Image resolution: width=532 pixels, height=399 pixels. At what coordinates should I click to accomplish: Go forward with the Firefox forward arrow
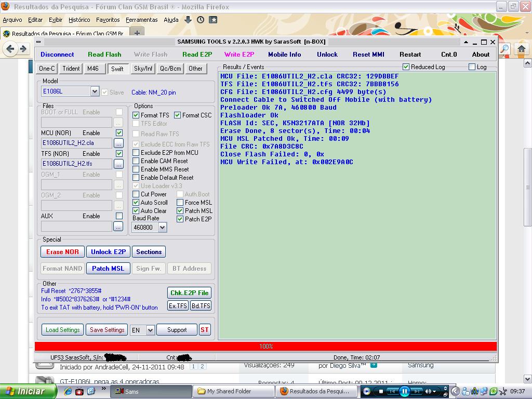pyautogui.click(x=23, y=49)
